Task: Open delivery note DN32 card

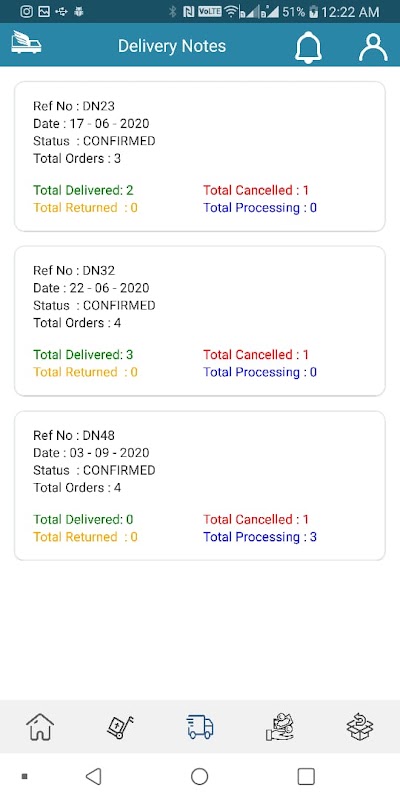Action: pos(199,321)
